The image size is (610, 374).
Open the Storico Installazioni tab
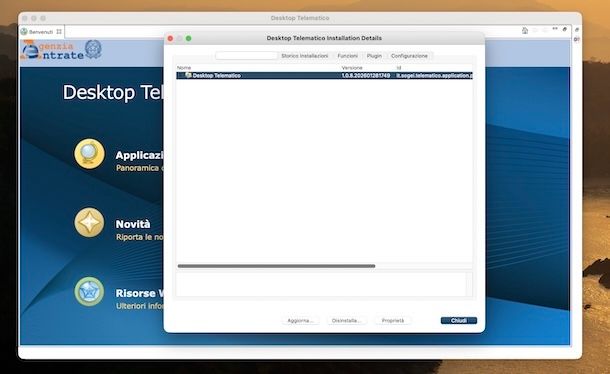click(x=305, y=56)
